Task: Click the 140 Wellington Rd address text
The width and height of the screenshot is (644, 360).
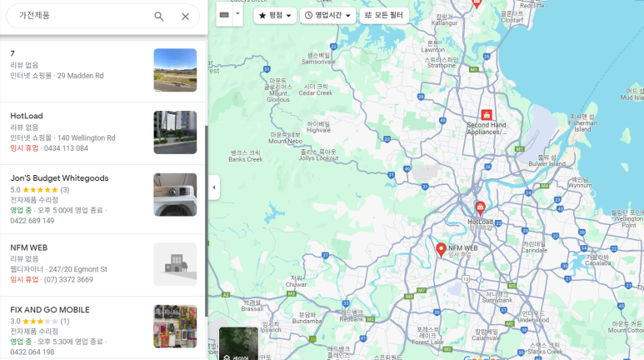Action: [87, 137]
